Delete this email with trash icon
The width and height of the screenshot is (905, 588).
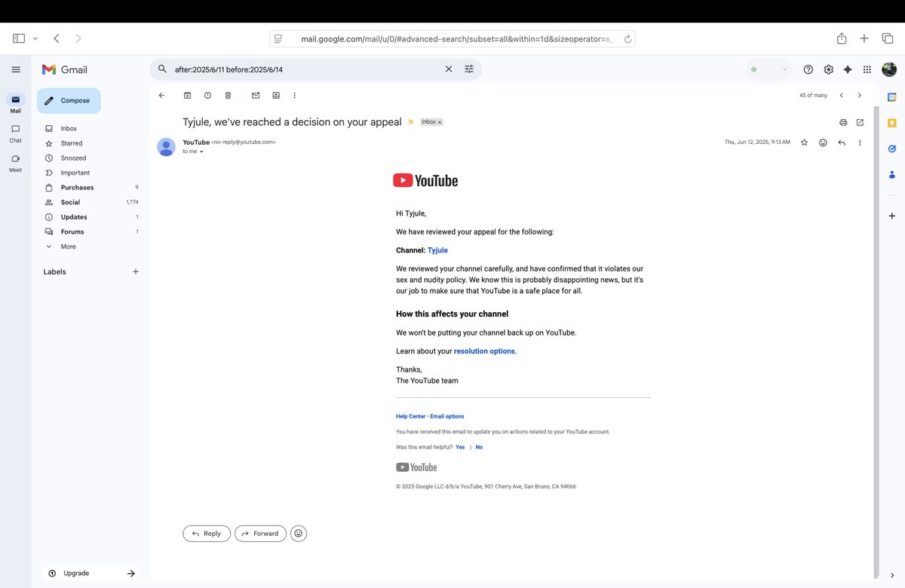(228, 96)
